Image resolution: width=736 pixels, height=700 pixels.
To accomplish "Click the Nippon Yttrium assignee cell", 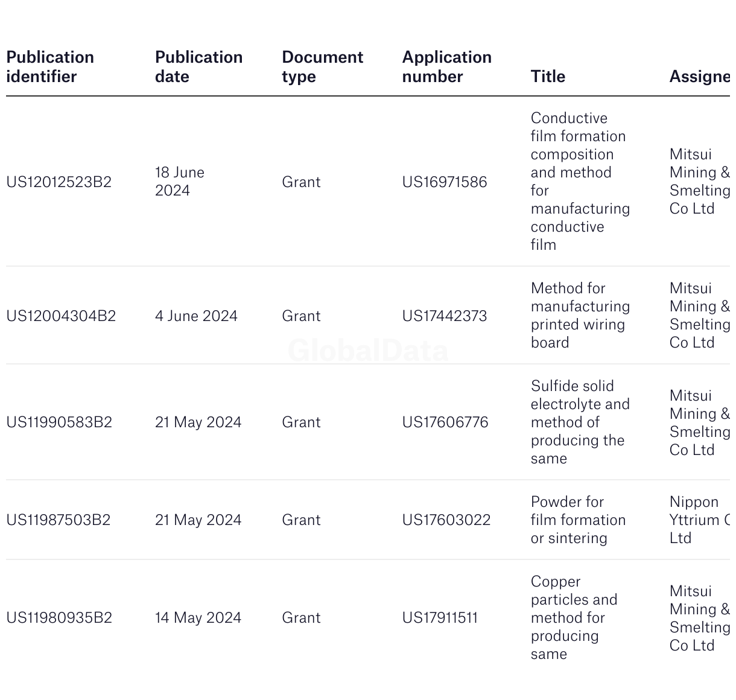I will coord(700,520).
